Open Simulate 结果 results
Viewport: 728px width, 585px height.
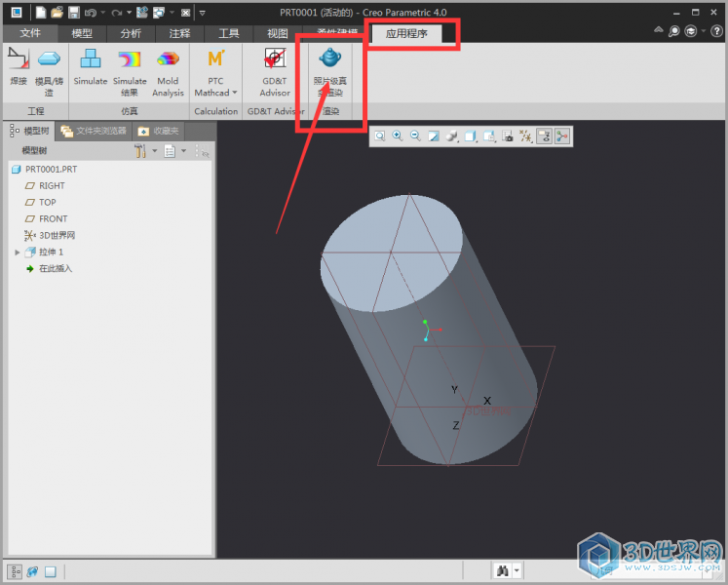pos(130,72)
